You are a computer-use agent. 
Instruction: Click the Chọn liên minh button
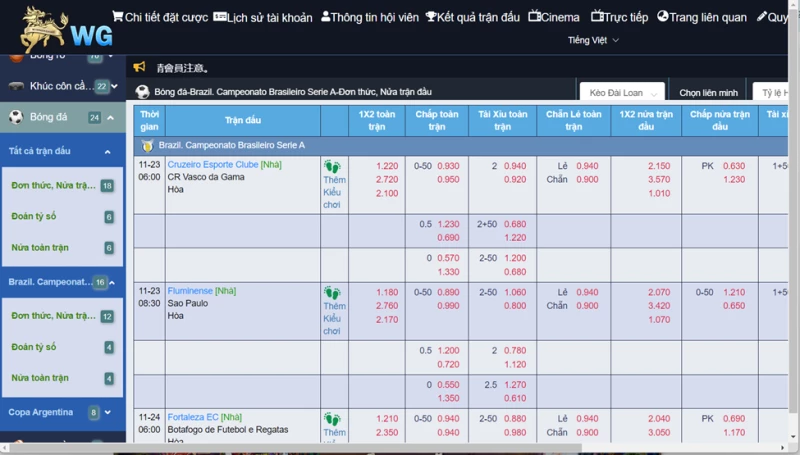(x=708, y=92)
